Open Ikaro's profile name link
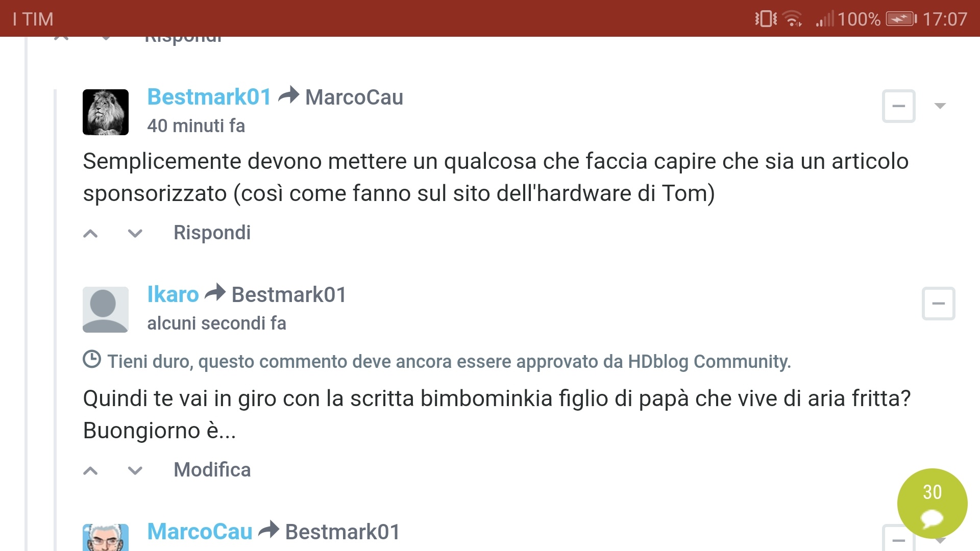The image size is (980, 551). 173,294
